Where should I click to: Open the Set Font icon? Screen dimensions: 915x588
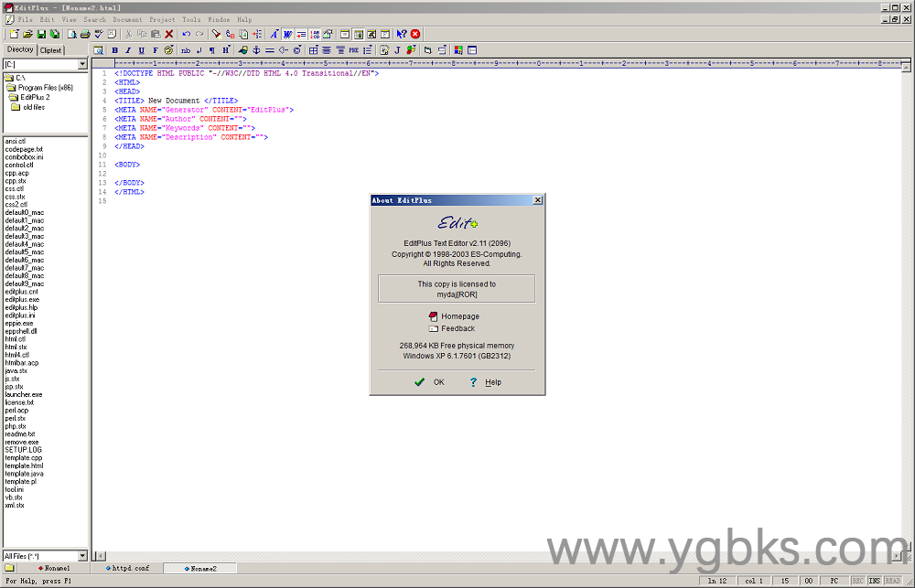[x=274, y=34]
